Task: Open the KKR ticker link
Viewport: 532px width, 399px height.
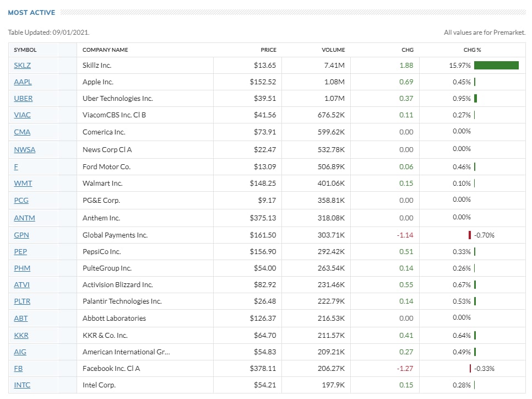Action: coord(21,336)
